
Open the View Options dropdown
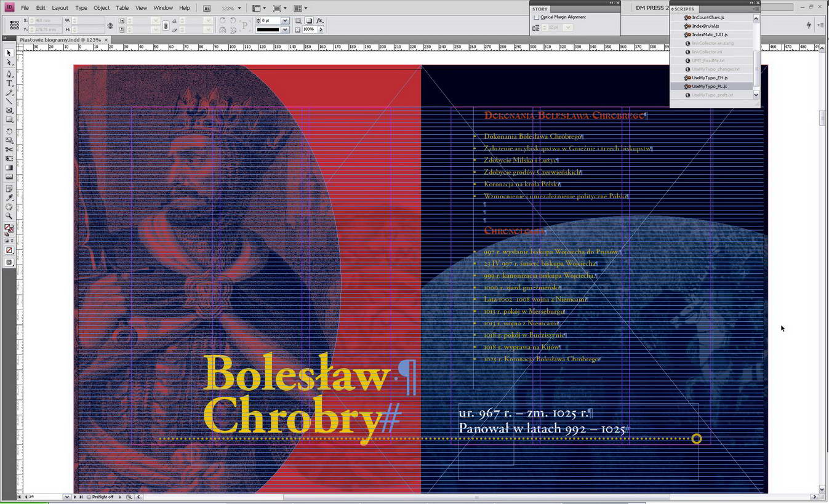[x=259, y=8]
